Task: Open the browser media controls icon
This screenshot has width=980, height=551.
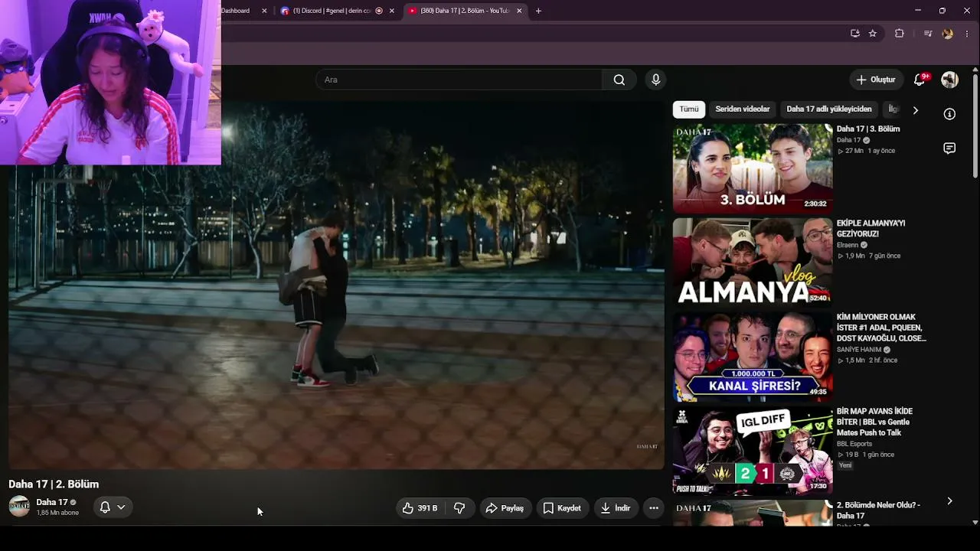Action: pos(928,34)
